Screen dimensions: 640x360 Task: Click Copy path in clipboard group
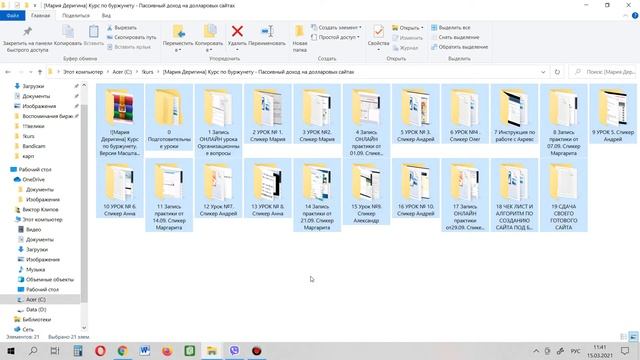coord(131,37)
